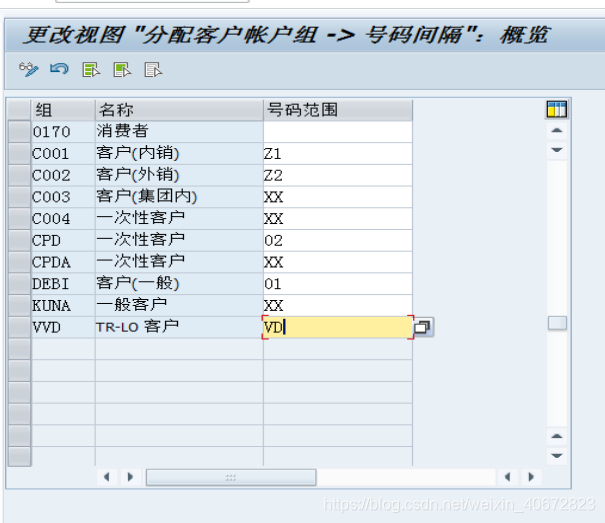Click the number range field containing 01
The width and height of the screenshot is (605, 523).
[338, 284]
